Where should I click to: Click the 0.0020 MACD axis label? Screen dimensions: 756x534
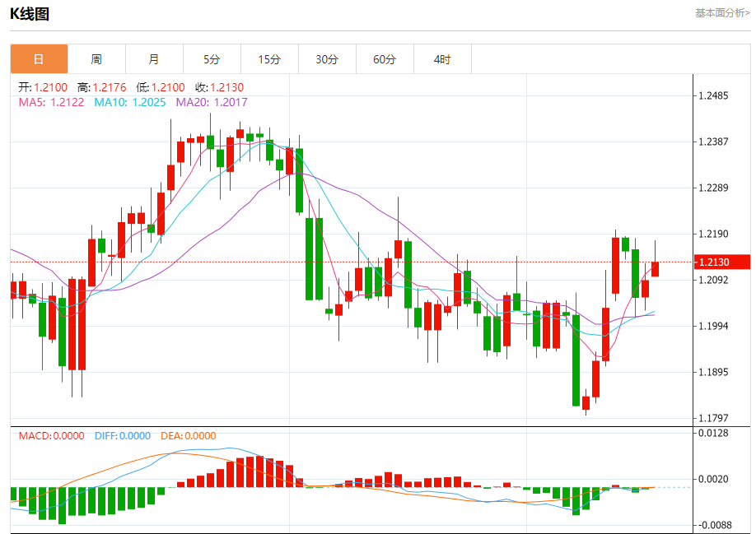pos(713,479)
